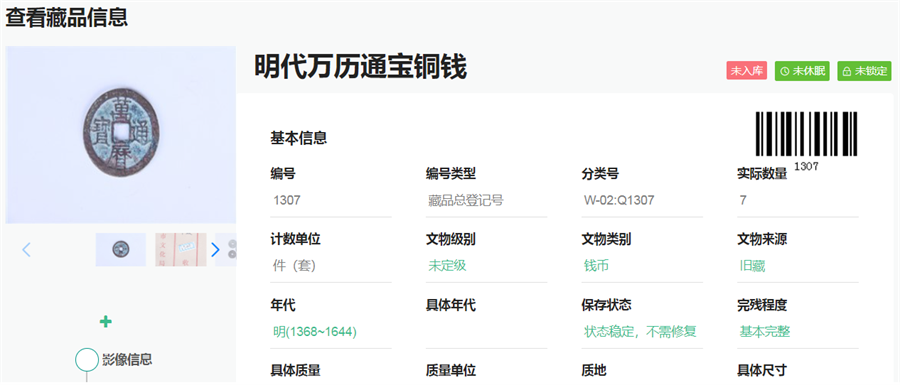Click the 质量单位 field label
This screenshot has height=385, width=900.
tap(451, 371)
